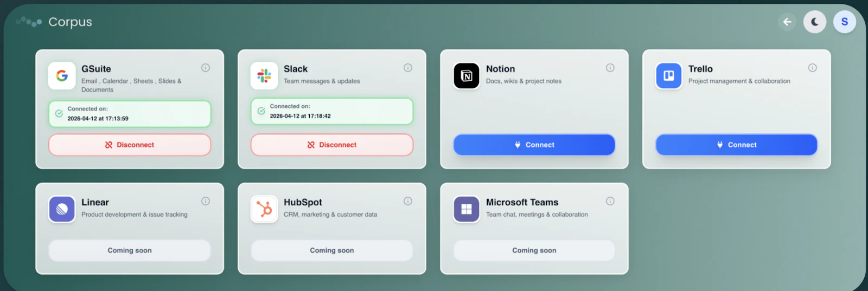
Task: Click the Linear card title
Action: click(95, 202)
